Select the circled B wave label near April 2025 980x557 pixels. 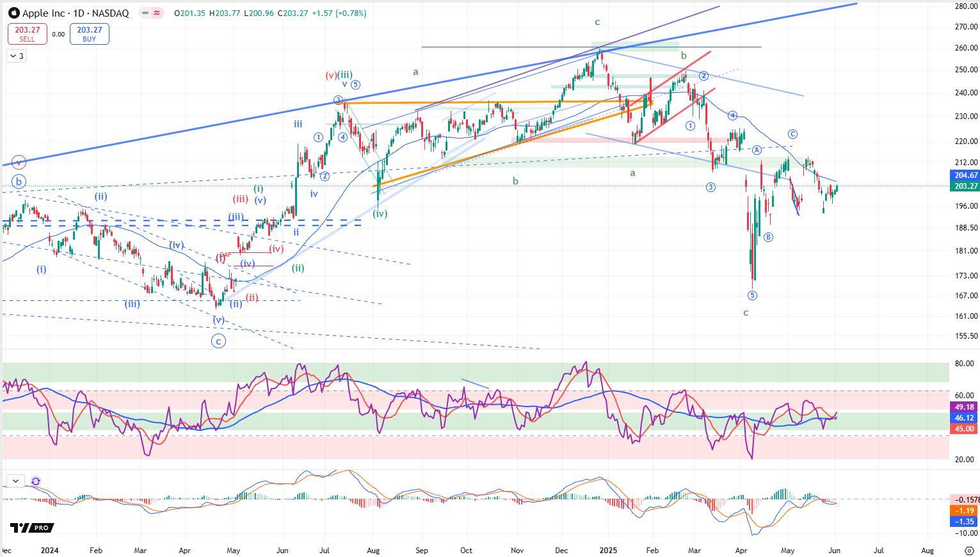[x=768, y=237]
